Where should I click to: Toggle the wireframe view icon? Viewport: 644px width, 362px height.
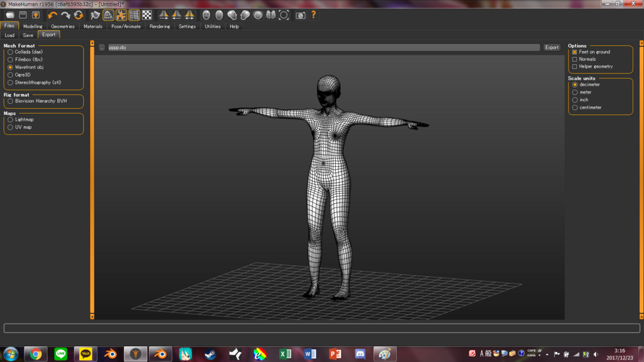coord(109,15)
